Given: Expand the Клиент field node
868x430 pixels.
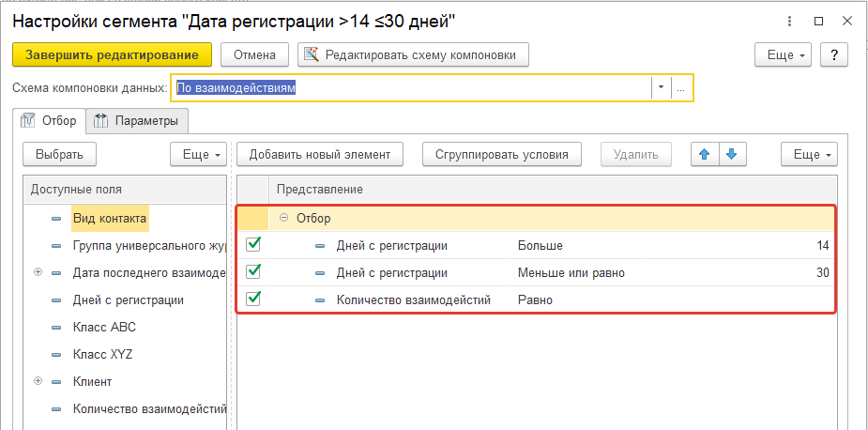Looking at the screenshot, I should [38, 382].
